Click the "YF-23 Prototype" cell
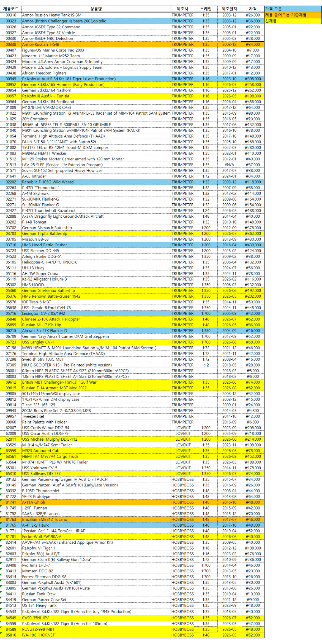The width and height of the screenshot is (322, 644). pyautogui.click(x=96, y=497)
